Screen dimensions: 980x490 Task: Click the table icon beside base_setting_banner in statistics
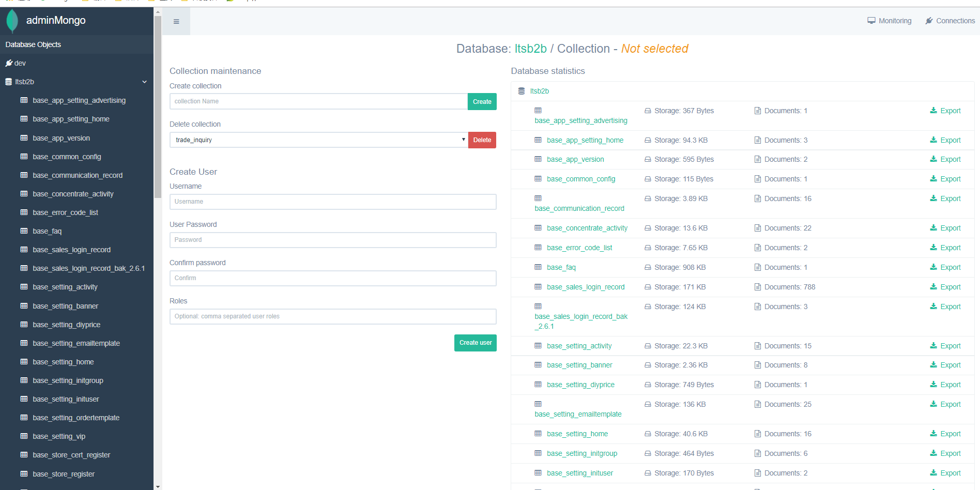pos(538,365)
